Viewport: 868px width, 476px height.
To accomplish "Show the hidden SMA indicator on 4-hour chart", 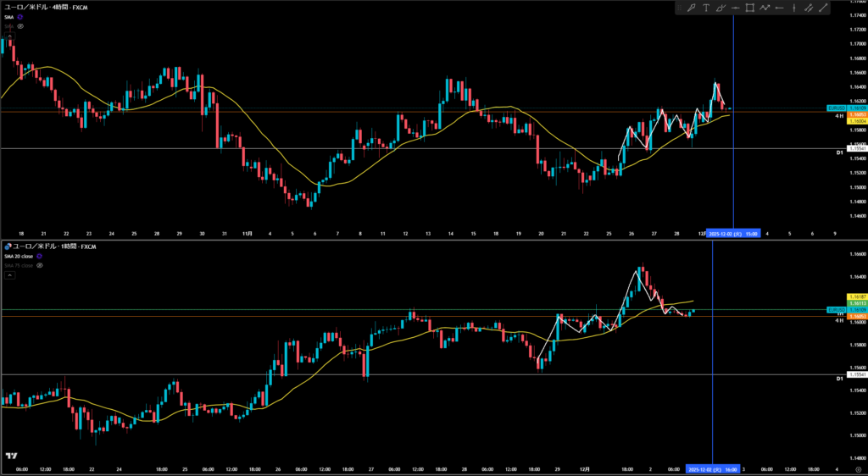I will 20,26.
